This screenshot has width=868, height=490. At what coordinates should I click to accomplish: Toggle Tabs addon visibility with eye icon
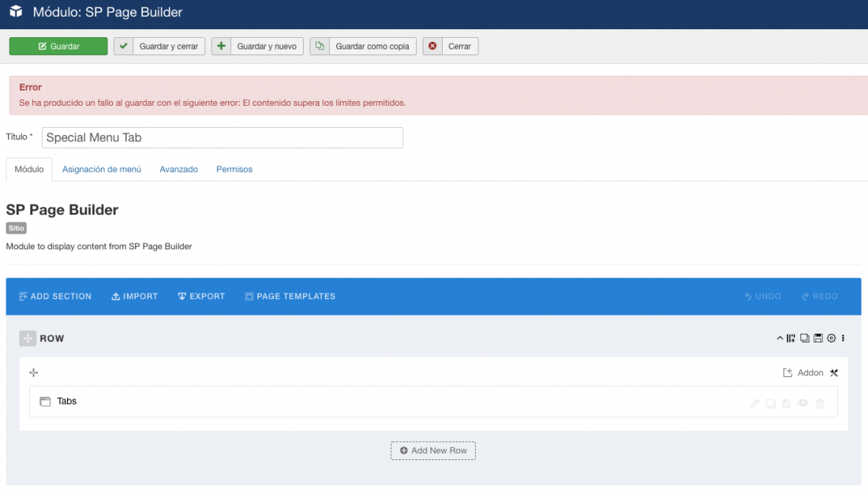[803, 403]
